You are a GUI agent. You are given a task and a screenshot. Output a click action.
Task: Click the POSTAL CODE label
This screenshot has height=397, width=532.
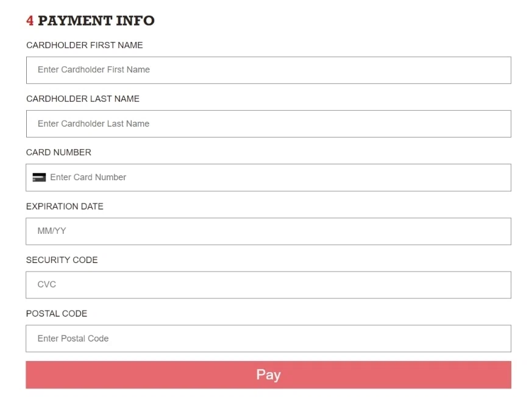pyautogui.click(x=57, y=314)
